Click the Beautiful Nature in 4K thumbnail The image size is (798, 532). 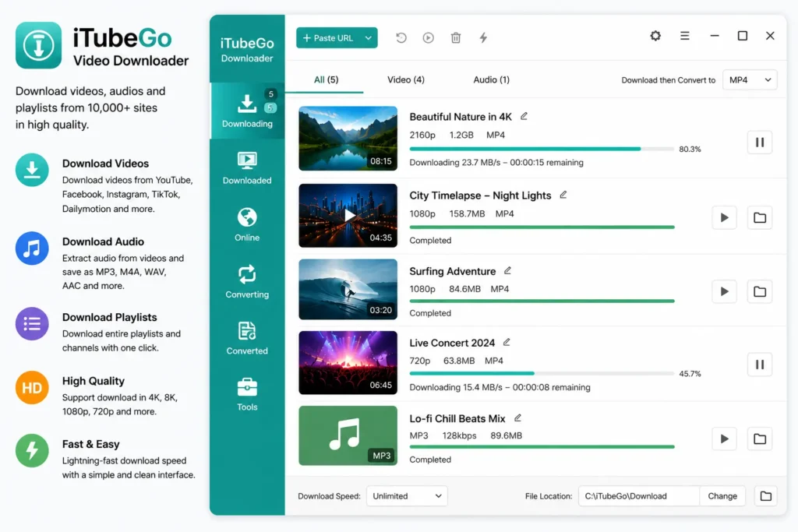(x=348, y=139)
